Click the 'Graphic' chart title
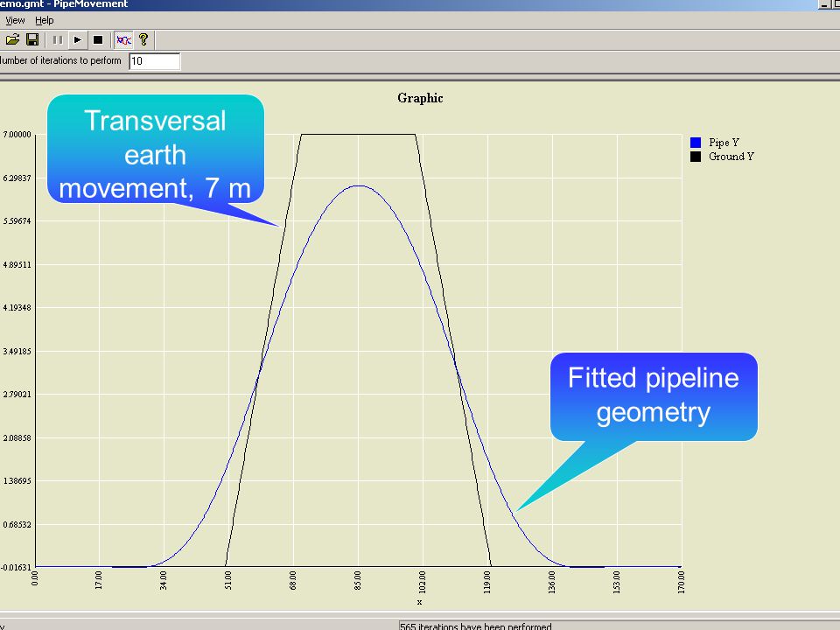 pos(420,98)
